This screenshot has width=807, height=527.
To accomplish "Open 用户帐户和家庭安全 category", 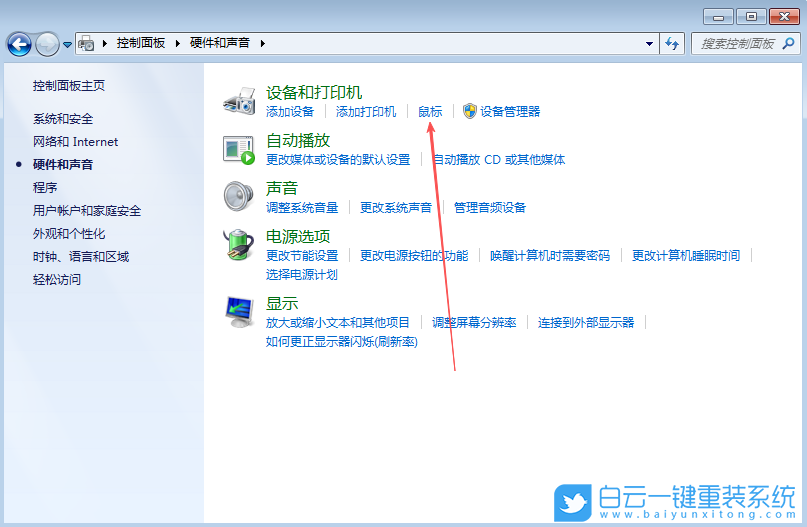I will (87, 210).
